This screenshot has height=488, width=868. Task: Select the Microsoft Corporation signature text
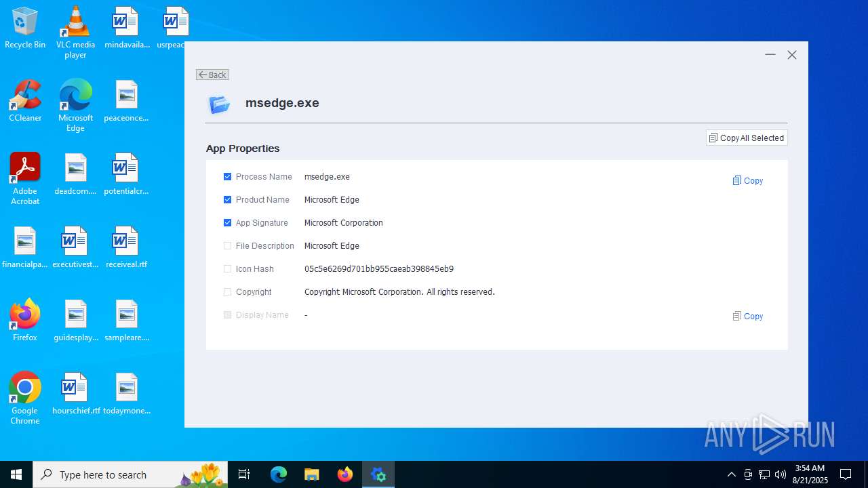pyautogui.click(x=344, y=223)
